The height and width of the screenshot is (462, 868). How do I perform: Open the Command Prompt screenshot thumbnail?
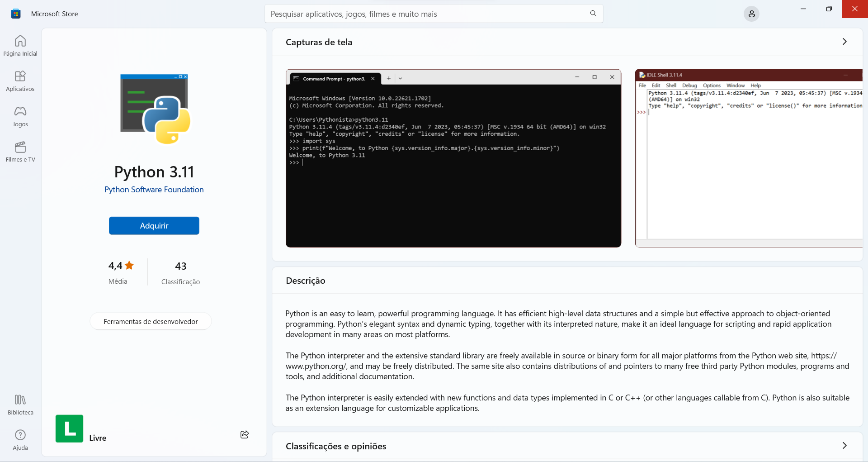453,158
